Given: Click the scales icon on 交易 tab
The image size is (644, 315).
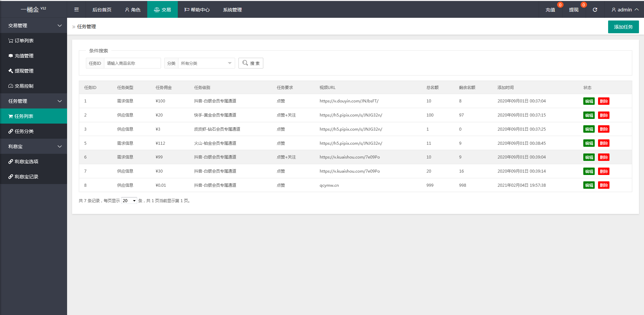Looking at the screenshot, I should click(157, 10).
